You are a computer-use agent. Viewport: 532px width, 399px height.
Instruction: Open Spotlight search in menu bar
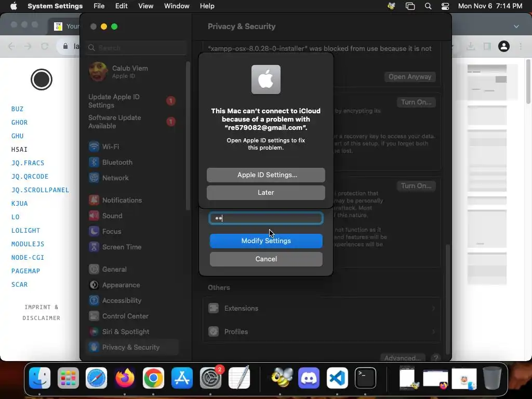pos(428,6)
